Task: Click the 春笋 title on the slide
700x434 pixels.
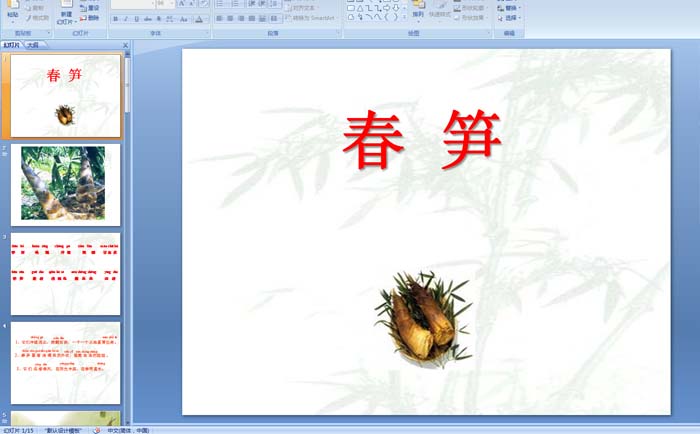Action: (422, 139)
